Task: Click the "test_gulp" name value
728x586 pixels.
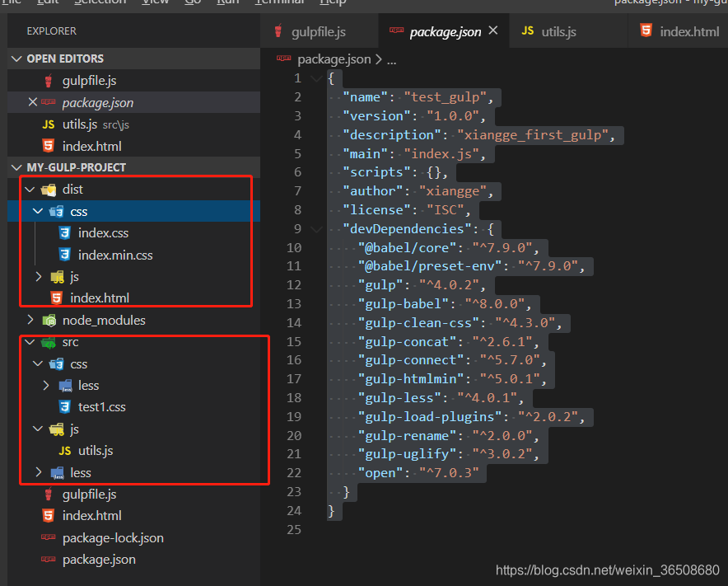Action: click(445, 97)
